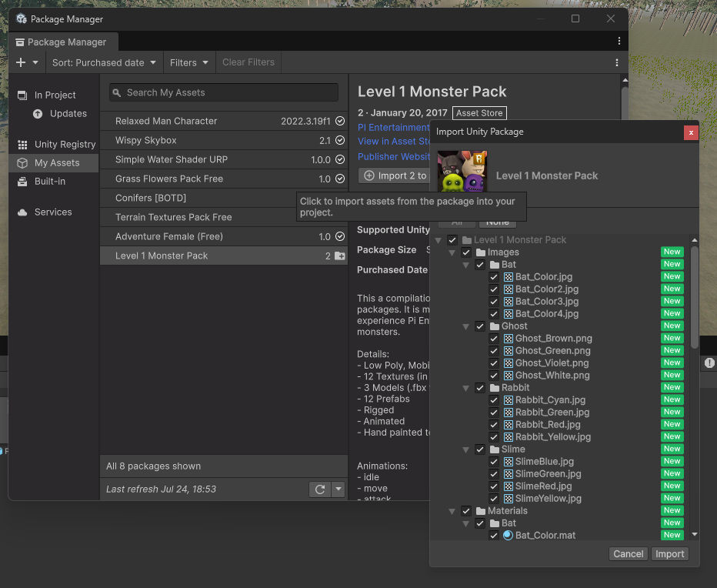Viewport: 717px width, 588px height.
Task: Uncheck SlimeYellow.jpg in the import list
Action: pos(494,498)
